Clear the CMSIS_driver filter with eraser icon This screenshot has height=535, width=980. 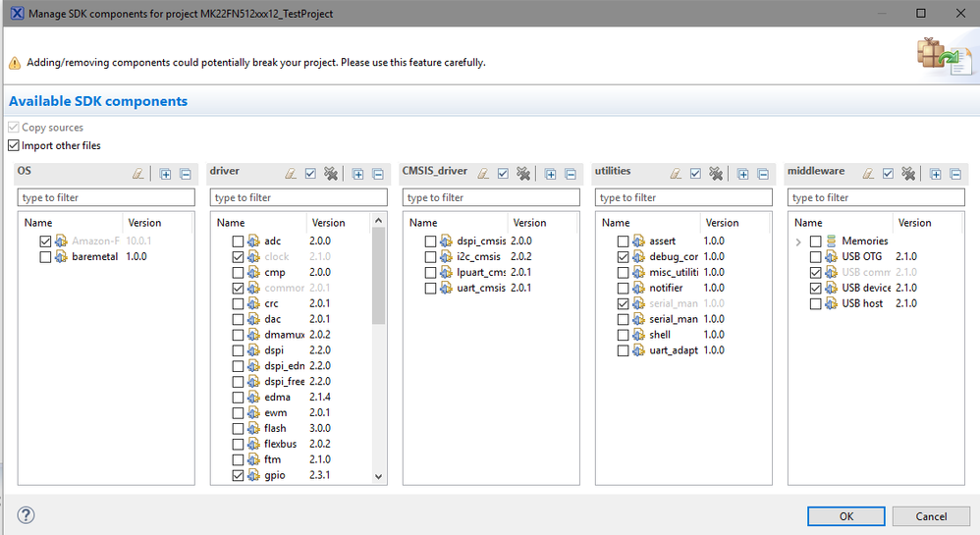[x=483, y=174]
